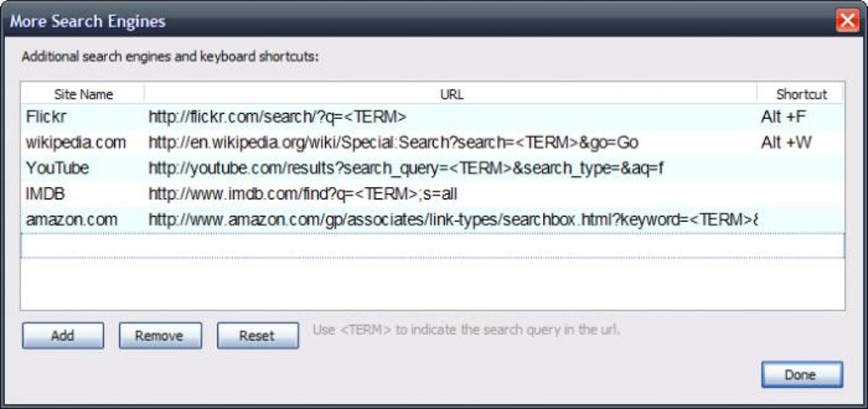Click the Add button
The width and height of the screenshot is (868, 409).
coord(63,336)
